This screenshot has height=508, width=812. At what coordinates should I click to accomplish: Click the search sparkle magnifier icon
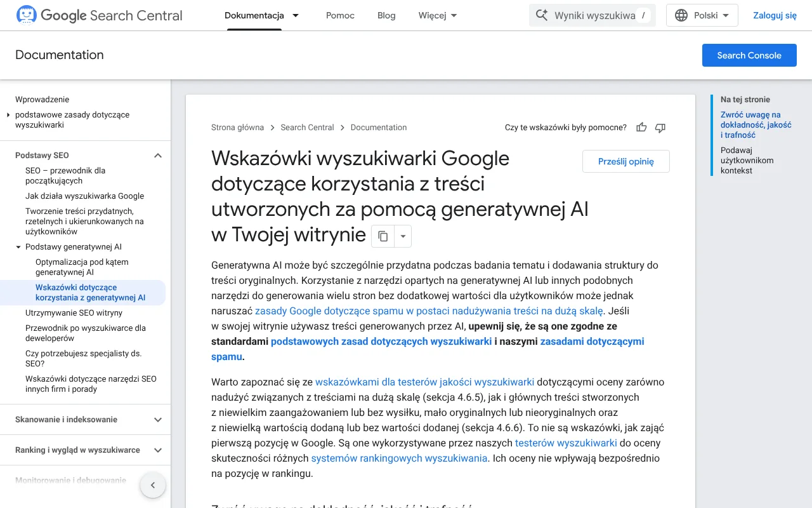542,15
